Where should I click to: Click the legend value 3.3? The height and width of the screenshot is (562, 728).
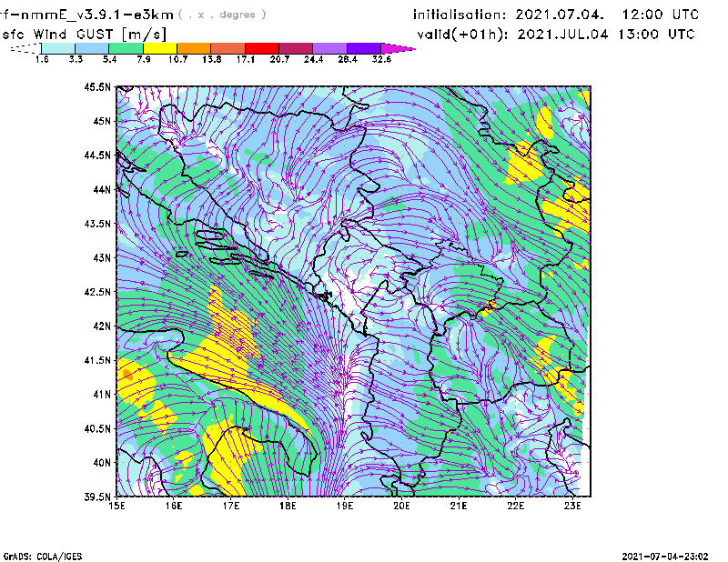pyautogui.click(x=76, y=59)
